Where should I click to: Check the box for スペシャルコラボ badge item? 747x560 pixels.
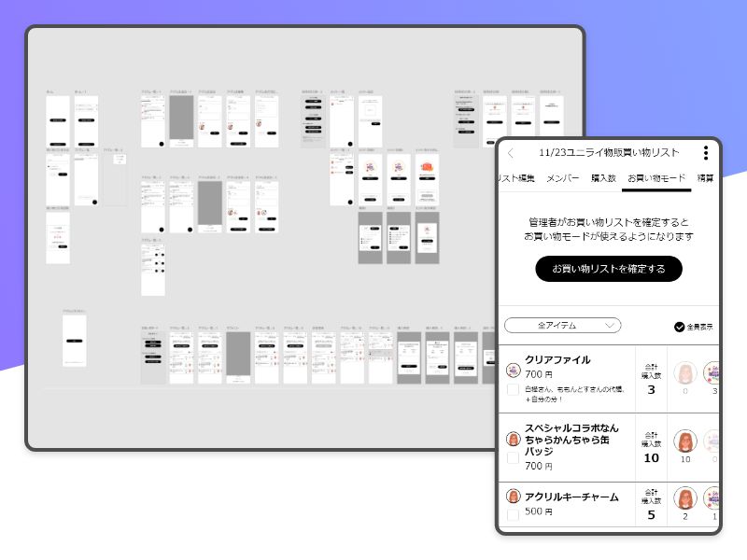point(513,458)
